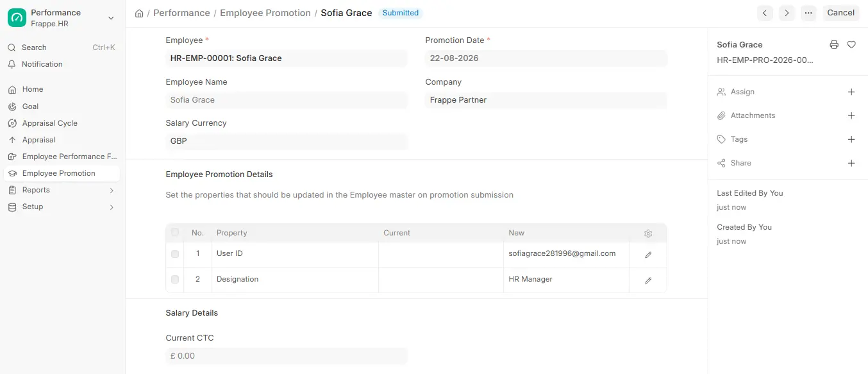Check the Designation row checkbox
Screen dimensions: 868x374
(175, 280)
